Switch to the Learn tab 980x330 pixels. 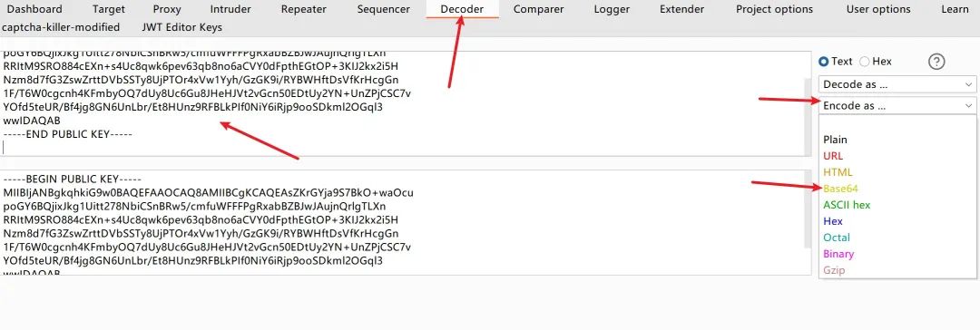click(x=955, y=9)
